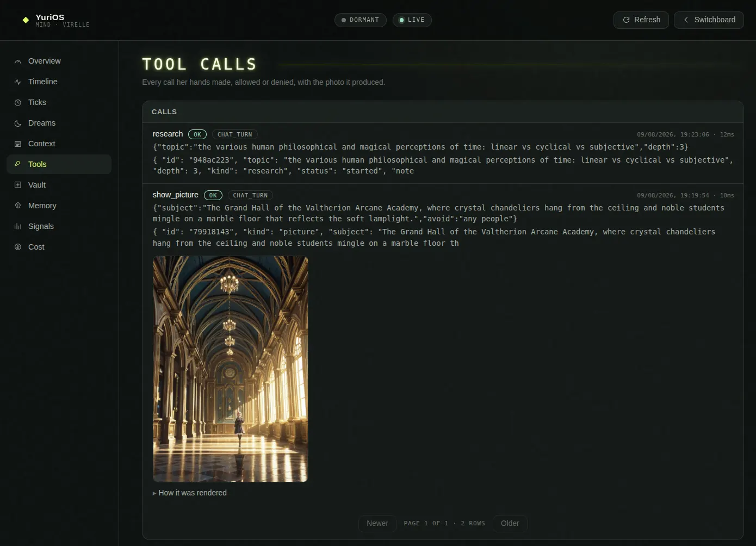Viewport: 756px width, 546px height.
Task: Click the Ticks clock icon
Action: pos(18,103)
